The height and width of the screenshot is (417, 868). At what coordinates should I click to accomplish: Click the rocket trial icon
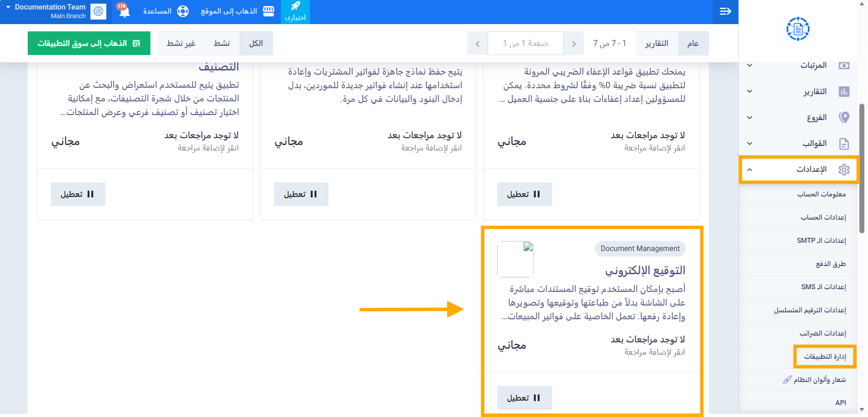(295, 6)
